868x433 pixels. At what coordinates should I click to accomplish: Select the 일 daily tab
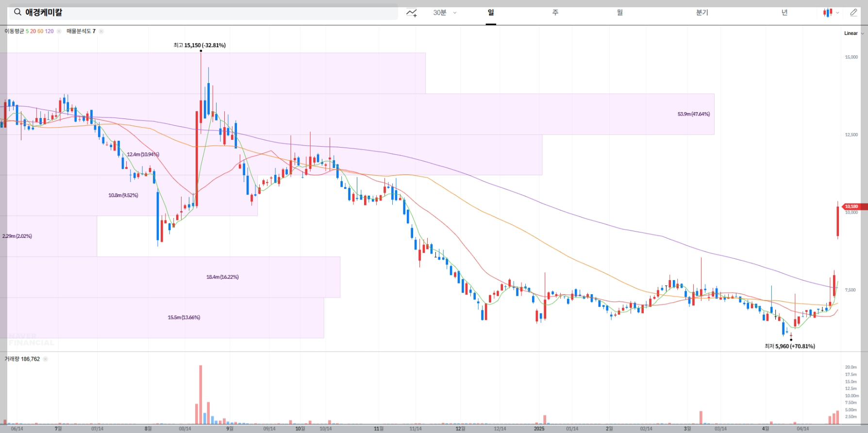click(491, 13)
